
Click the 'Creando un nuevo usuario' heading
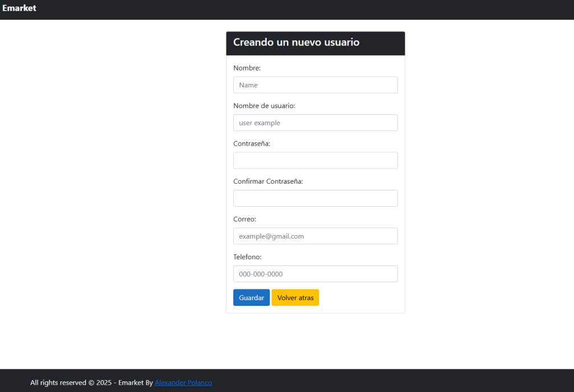click(296, 43)
